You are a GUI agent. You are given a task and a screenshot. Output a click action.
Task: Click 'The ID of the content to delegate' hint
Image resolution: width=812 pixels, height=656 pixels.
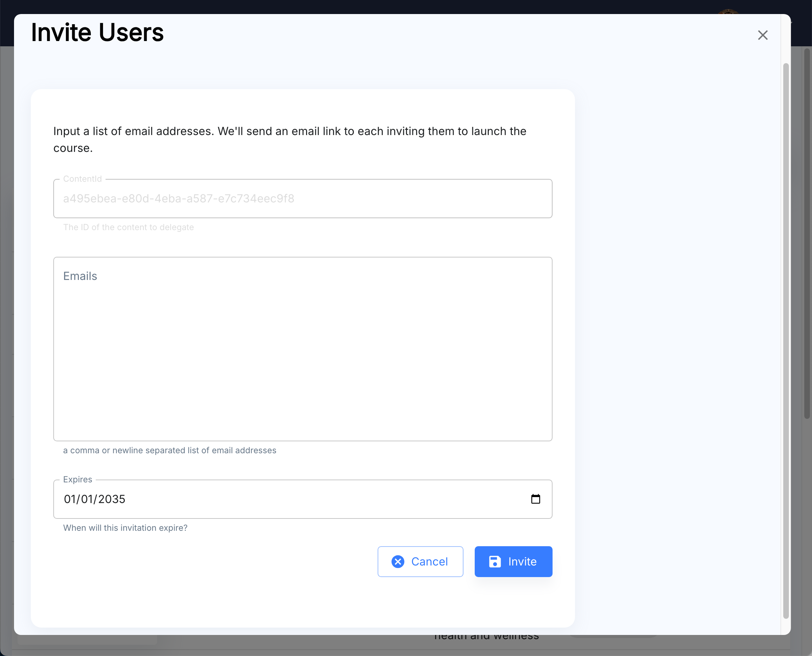point(128,227)
